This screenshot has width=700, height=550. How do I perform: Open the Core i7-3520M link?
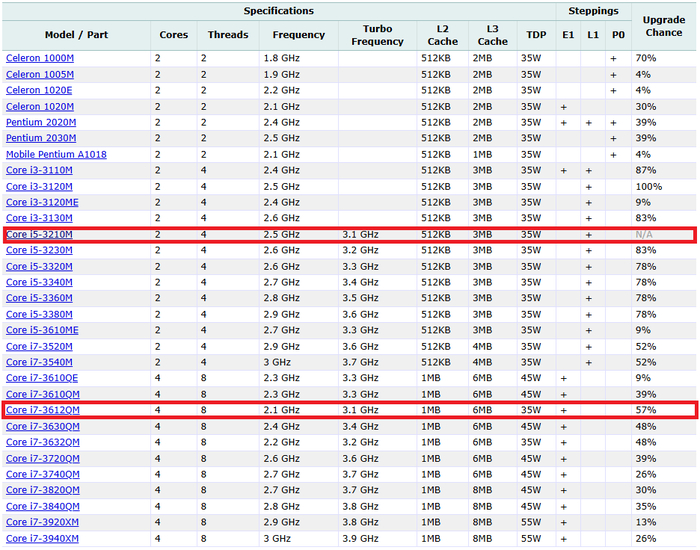(39, 346)
